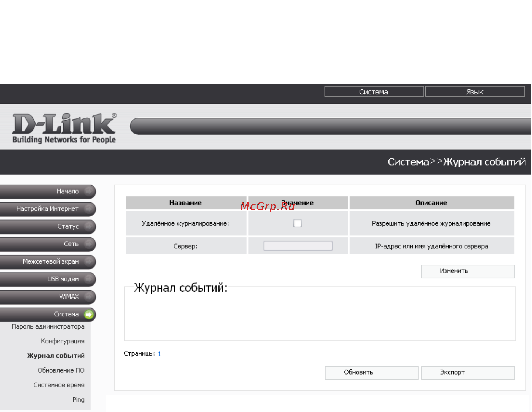Screen dimensions: 532x412
Task: Click the 'Building Networks for People' tagline
Action: tap(64, 140)
